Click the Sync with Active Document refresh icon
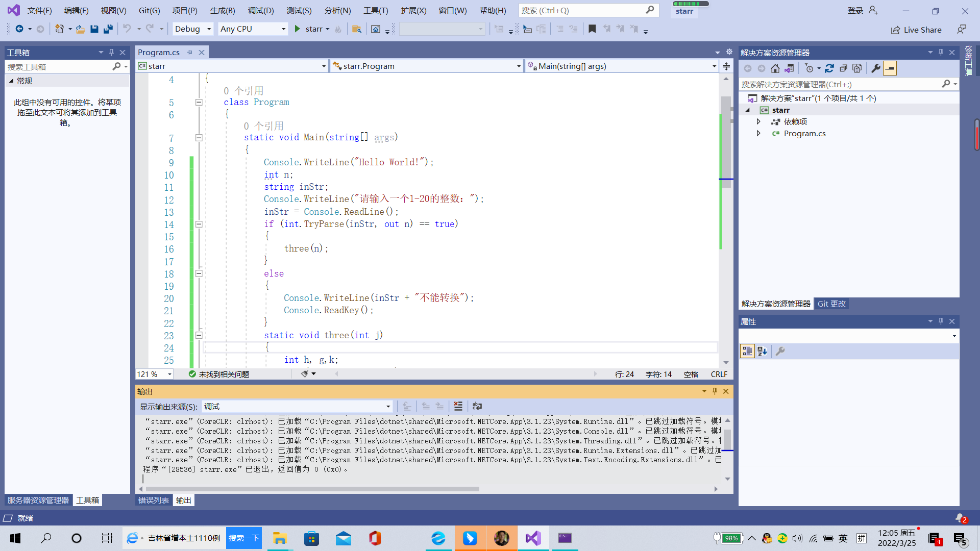Image resolution: width=980 pixels, height=551 pixels. click(x=829, y=68)
